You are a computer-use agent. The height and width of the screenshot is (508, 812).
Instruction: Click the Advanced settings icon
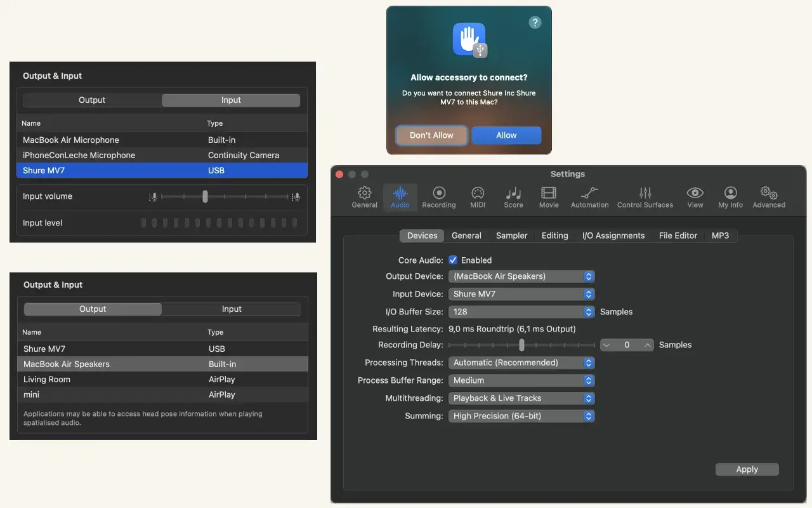(x=769, y=196)
